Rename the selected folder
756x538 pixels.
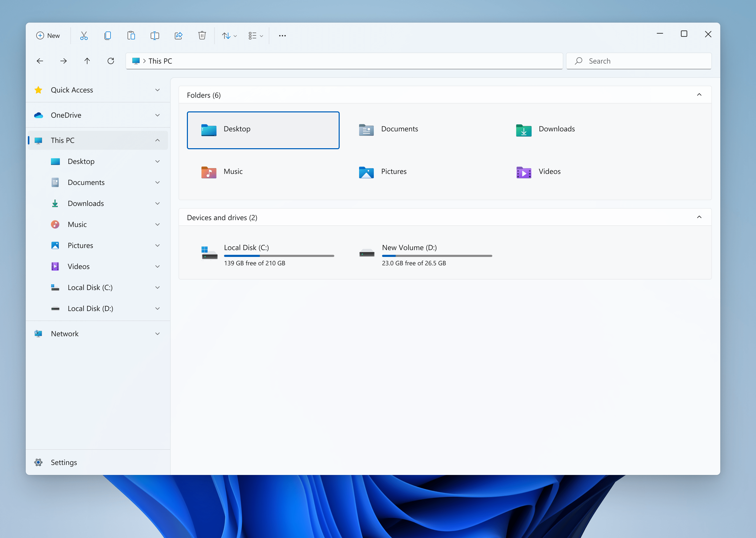[x=155, y=35]
